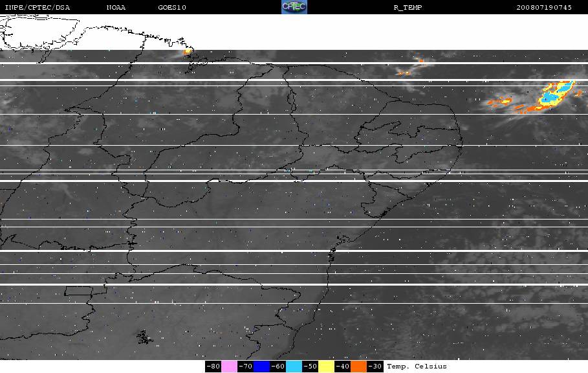Click the 200807190745 timestamp
588x373 pixels.
point(544,7)
